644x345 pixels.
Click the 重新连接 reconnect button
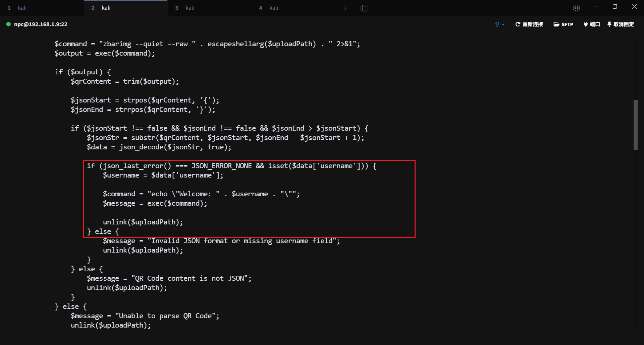coord(529,24)
